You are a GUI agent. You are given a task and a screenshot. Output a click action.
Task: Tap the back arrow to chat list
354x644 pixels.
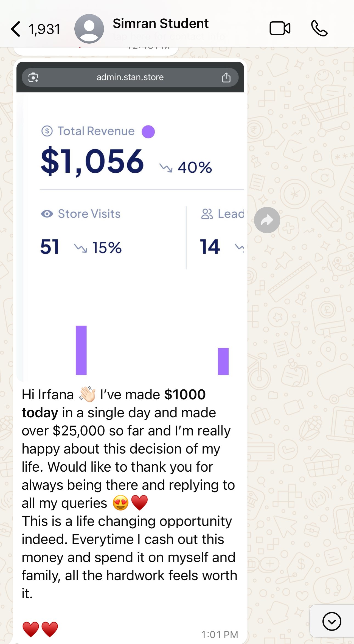(x=16, y=29)
